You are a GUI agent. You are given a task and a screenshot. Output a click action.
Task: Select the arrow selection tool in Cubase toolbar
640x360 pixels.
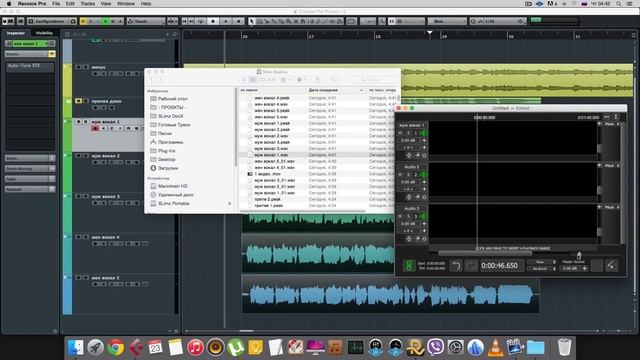coord(251,21)
